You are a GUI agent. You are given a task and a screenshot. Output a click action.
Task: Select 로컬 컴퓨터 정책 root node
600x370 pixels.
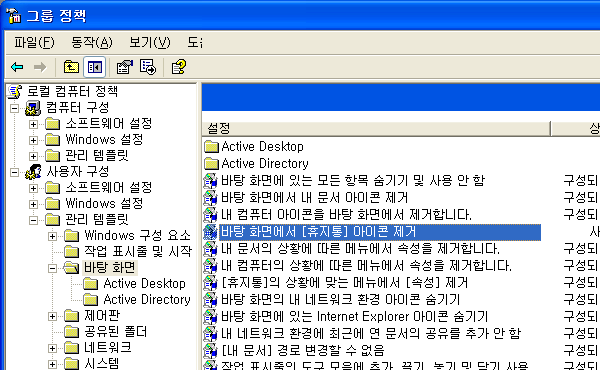72,91
